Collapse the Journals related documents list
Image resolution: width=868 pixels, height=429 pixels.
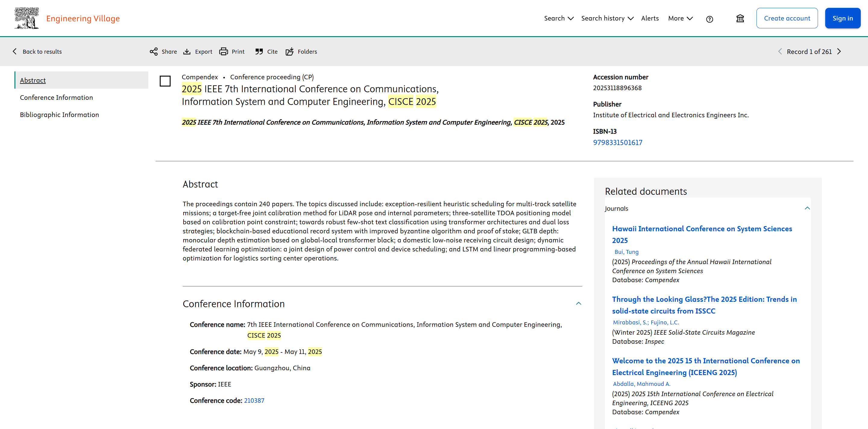(807, 208)
